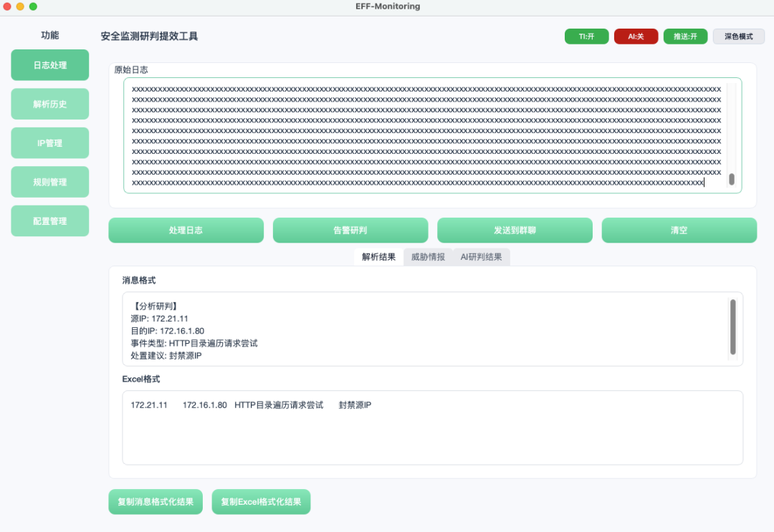This screenshot has width=774, height=532.
Task: Toggle the 推送:开 push switch
Action: [685, 37]
